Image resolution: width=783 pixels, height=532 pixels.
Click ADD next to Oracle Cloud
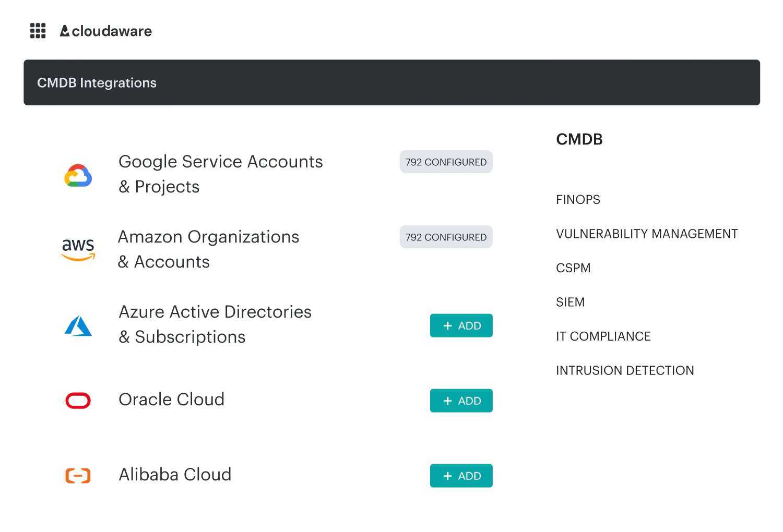pos(461,401)
